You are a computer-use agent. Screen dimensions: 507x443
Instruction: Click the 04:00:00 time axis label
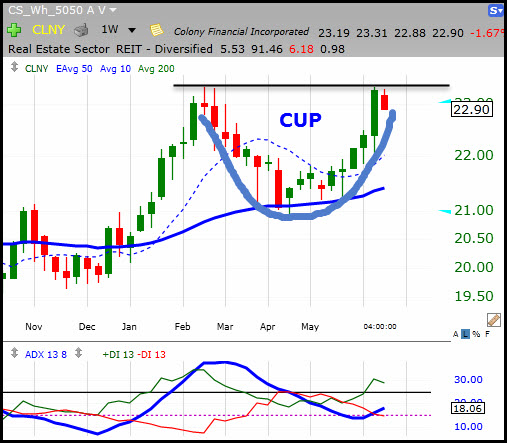click(x=380, y=327)
